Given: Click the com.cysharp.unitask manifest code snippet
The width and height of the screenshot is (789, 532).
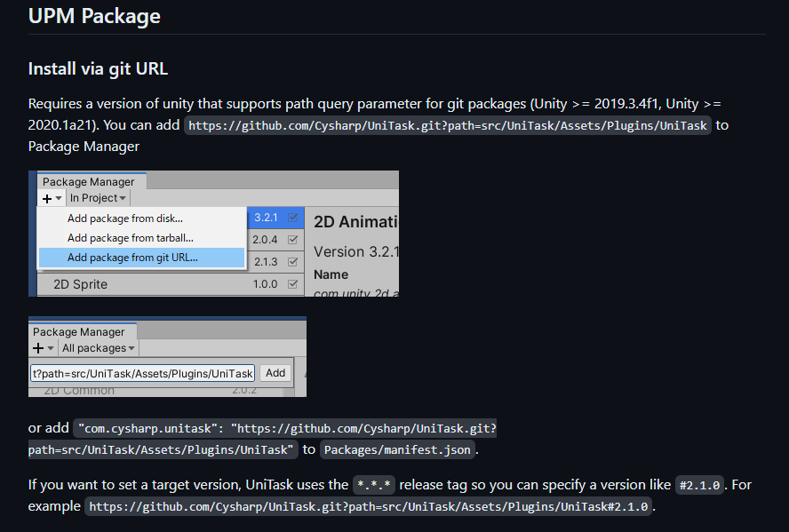Looking at the screenshot, I should (x=262, y=439).
